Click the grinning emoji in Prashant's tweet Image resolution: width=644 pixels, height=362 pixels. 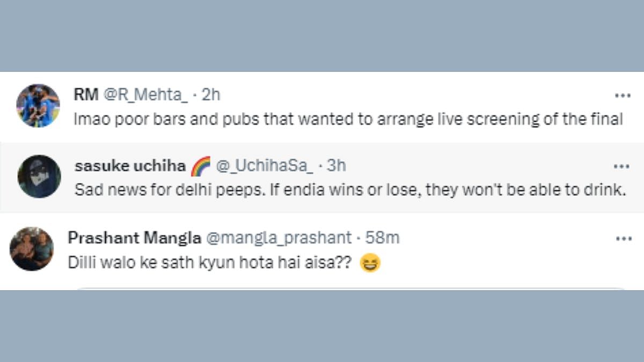pyautogui.click(x=370, y=263)
